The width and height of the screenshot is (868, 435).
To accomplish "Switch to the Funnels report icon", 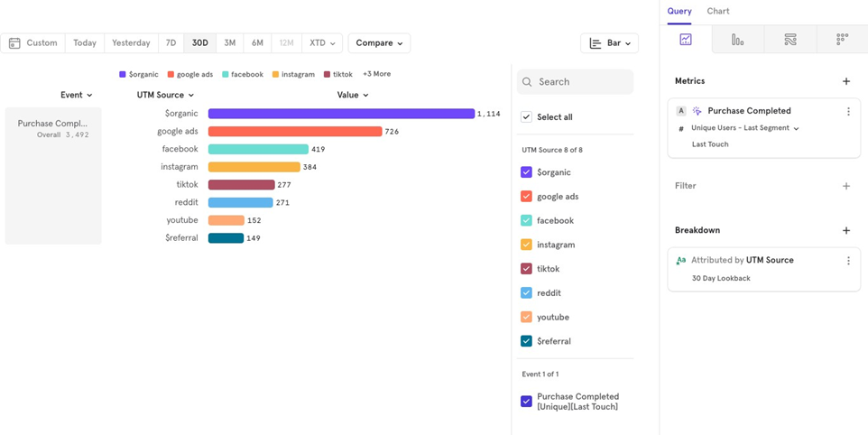I will 737,40.
